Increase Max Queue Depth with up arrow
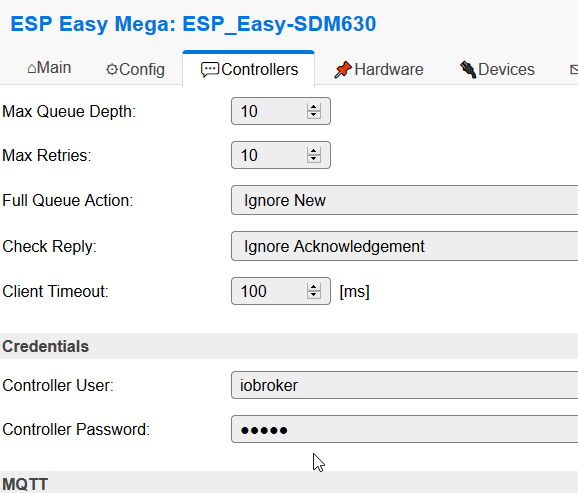The height and width of the screenshot is (493, 578). tap(314, 107)
